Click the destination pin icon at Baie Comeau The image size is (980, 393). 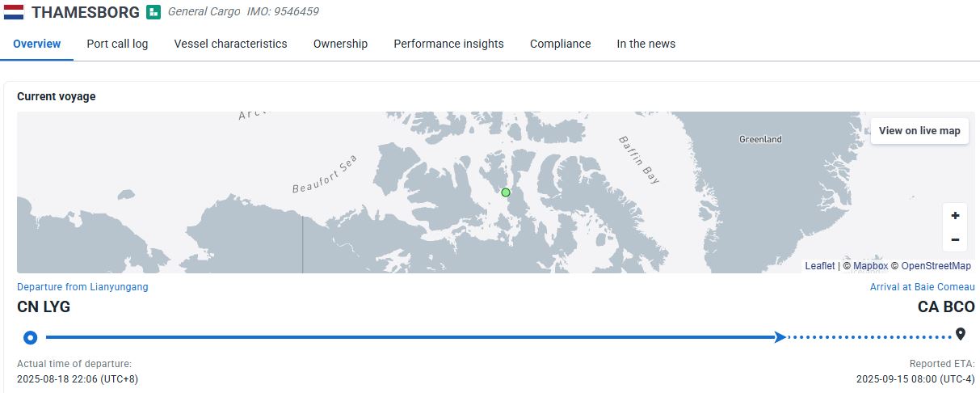point(961,335)
